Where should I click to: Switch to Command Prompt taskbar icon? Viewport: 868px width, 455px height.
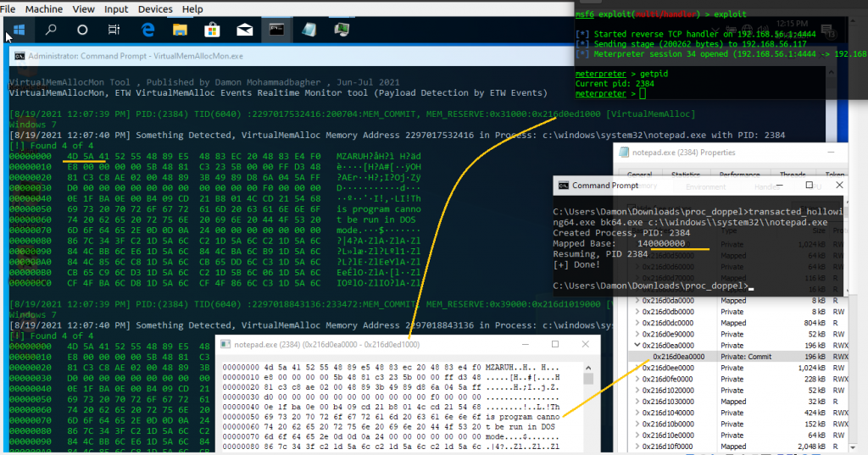click(277, 30)
